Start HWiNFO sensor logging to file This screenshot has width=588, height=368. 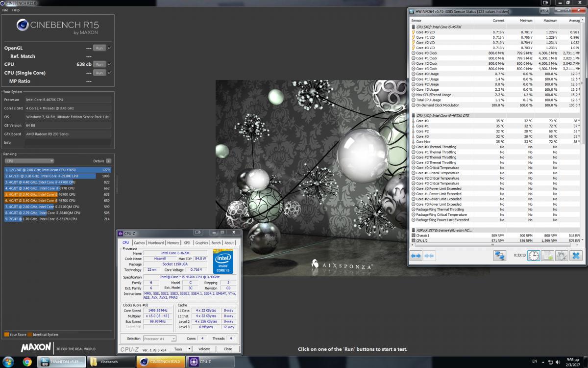[548, 256]
